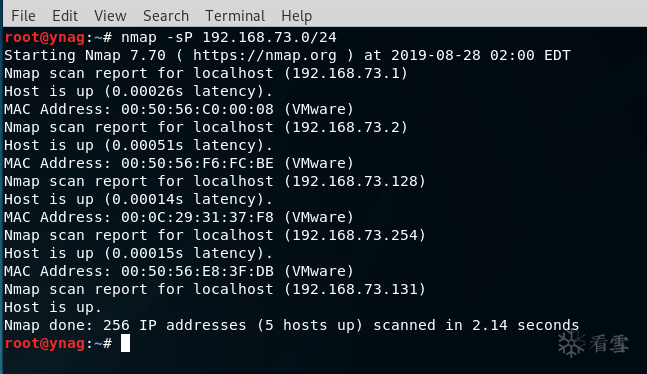Click MAC address 00:0C:29:31:37:F8
Viewport: 647px width, 374px height.
(x=197, y=218)
